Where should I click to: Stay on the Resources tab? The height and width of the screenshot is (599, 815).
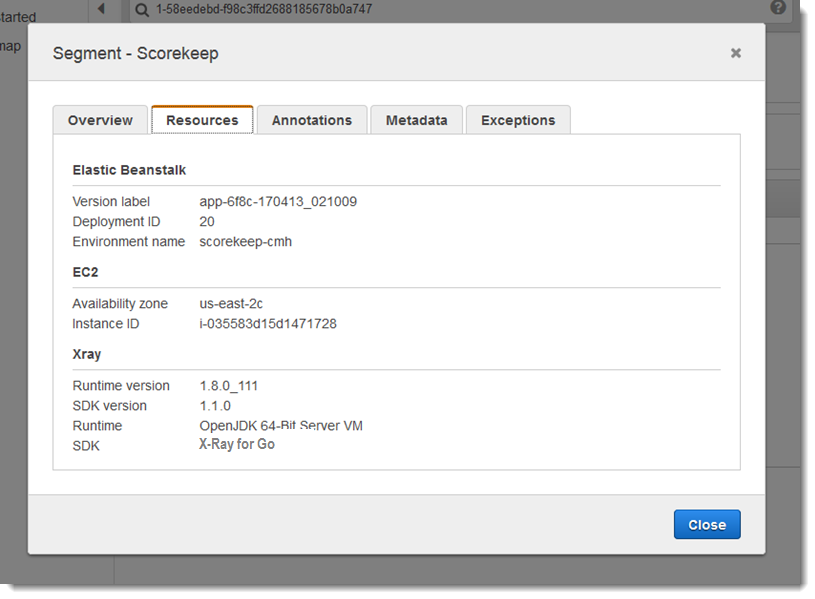pyautogui.click(x=202, y=119)
